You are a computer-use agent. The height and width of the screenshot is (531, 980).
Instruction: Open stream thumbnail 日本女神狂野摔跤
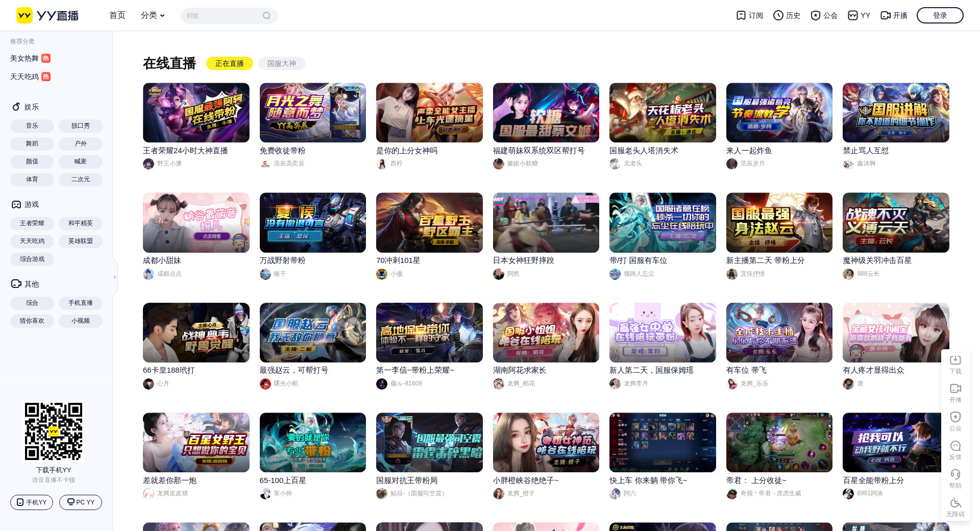point(546,223)
